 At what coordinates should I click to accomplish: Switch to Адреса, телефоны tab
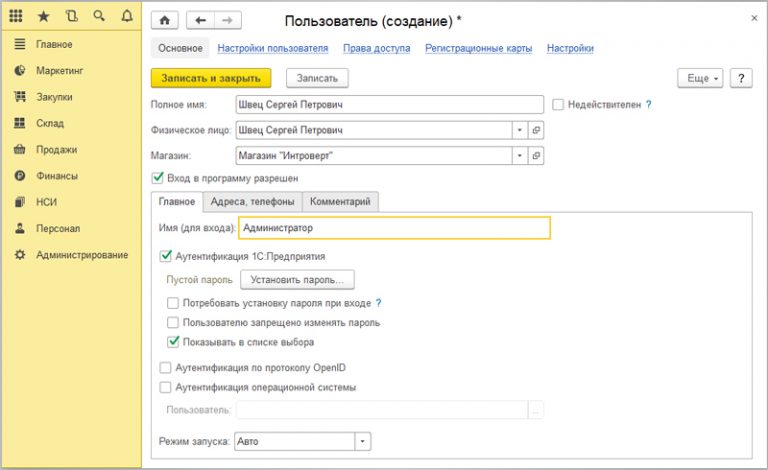coord(253,201)
